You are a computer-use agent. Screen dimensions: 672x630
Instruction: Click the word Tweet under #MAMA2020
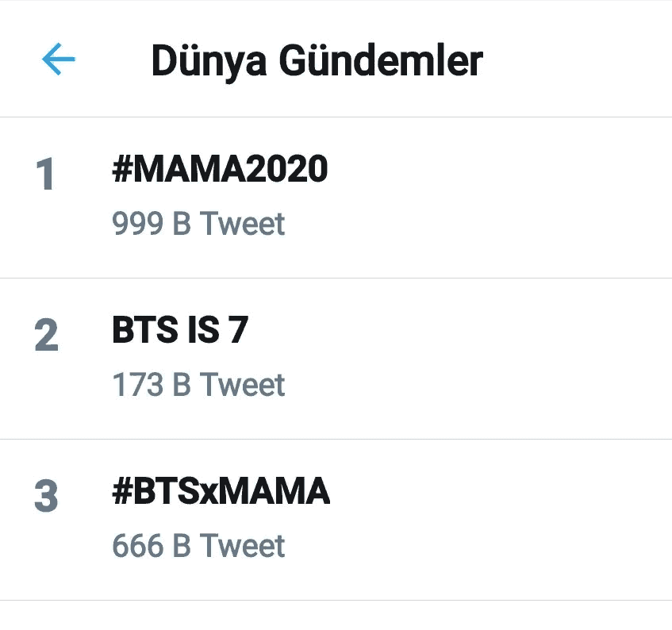pos(242,224)
